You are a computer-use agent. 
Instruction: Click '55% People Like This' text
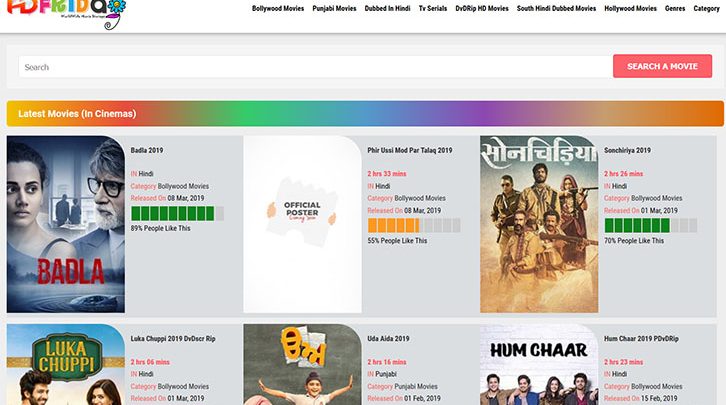397,241
